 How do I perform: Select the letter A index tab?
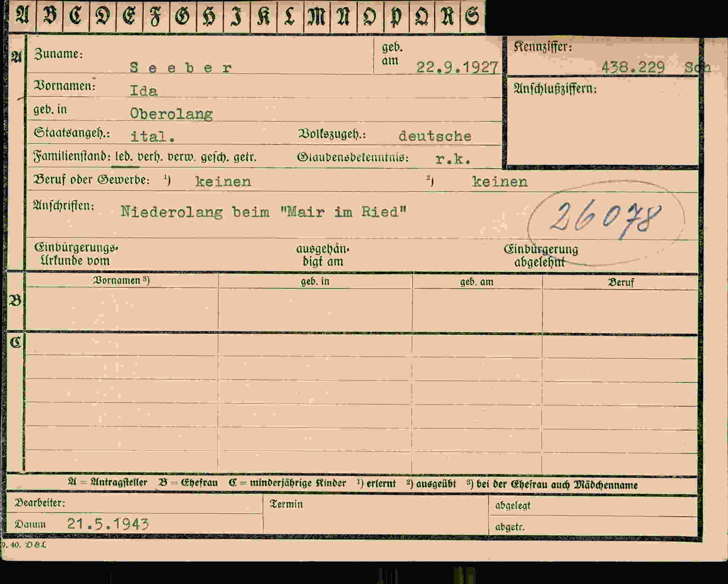[x=22, y=16]
